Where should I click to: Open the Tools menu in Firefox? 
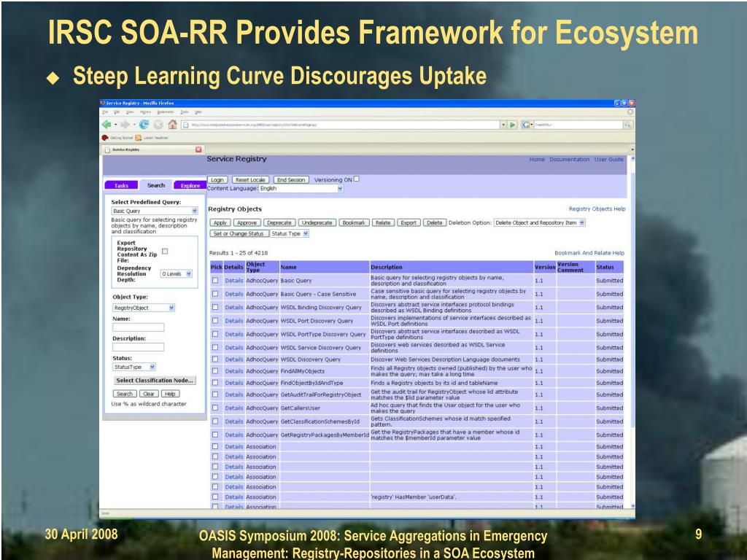tap(184, 112)
